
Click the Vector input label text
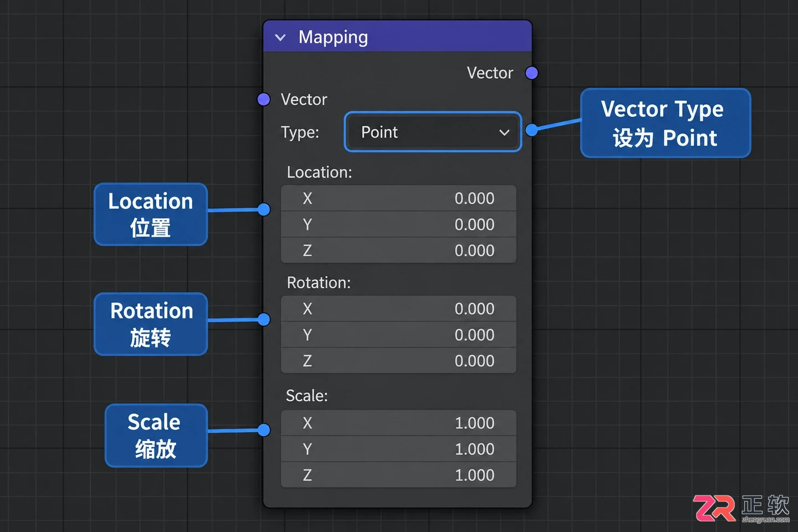[304, 99]
